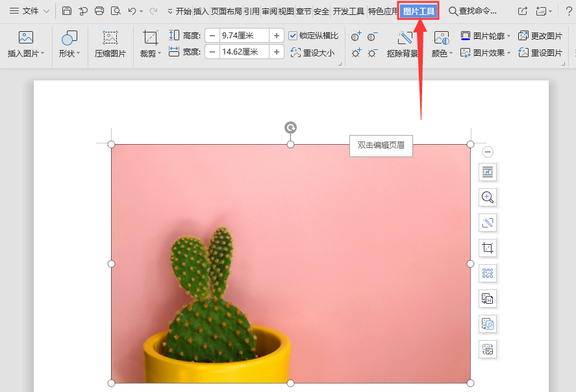The height and width of the screenshot is (392, 576).
Task: Click the redo arrow icon
Action: tap(153, 11)
